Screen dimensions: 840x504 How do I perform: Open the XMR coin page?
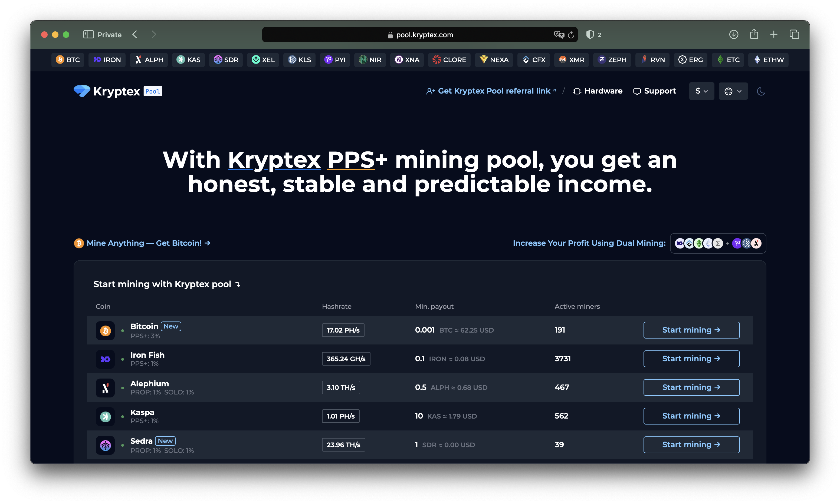(571, 60)
